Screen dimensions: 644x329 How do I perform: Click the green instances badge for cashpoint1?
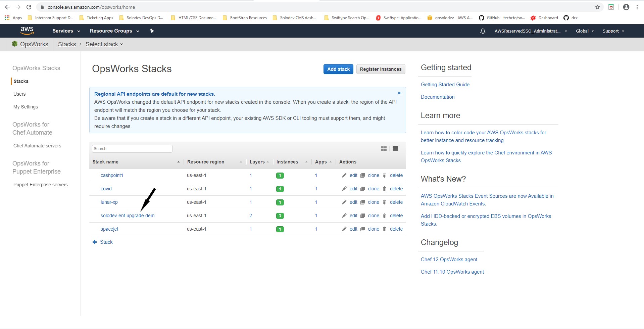280,176
